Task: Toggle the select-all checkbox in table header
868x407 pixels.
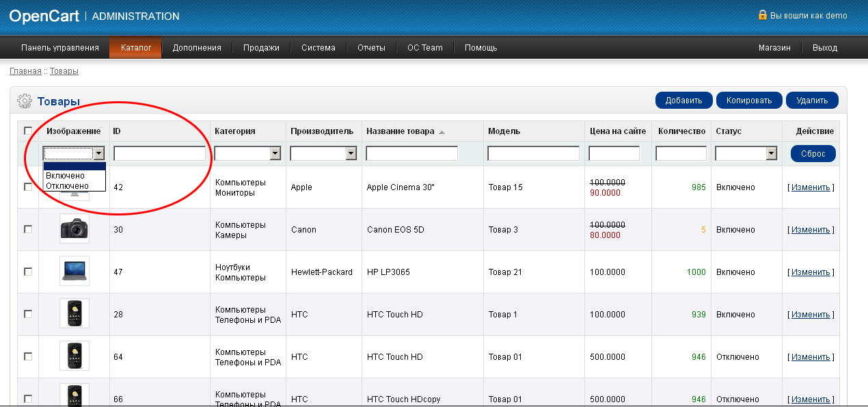Action: point(28,131)
